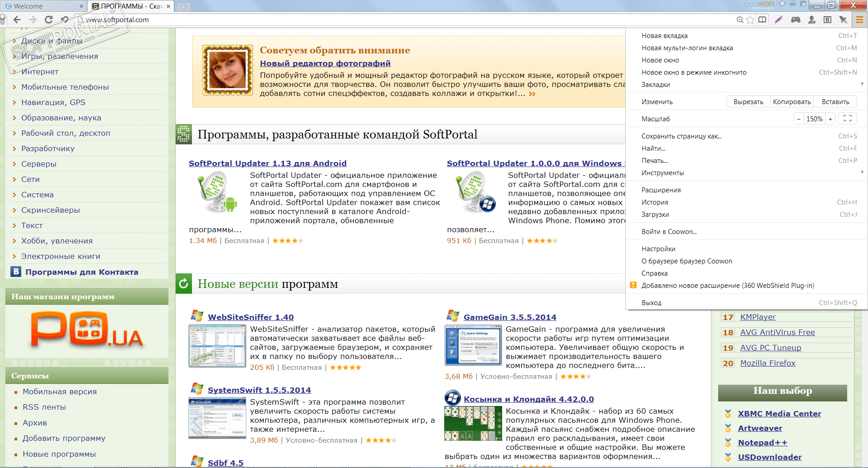Open the SoftPortal Updater 1.13 для Android link

[x=268, y=163]
